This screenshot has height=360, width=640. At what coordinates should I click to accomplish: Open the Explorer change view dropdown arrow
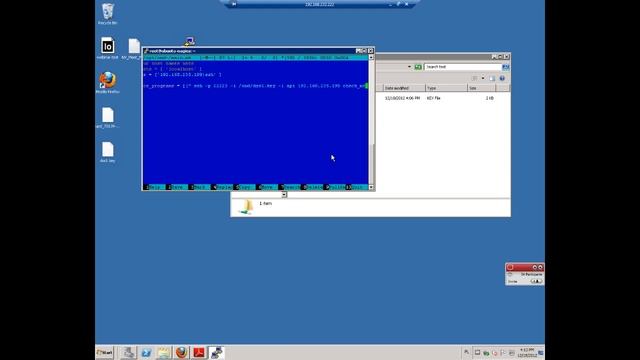coord(483,78)
